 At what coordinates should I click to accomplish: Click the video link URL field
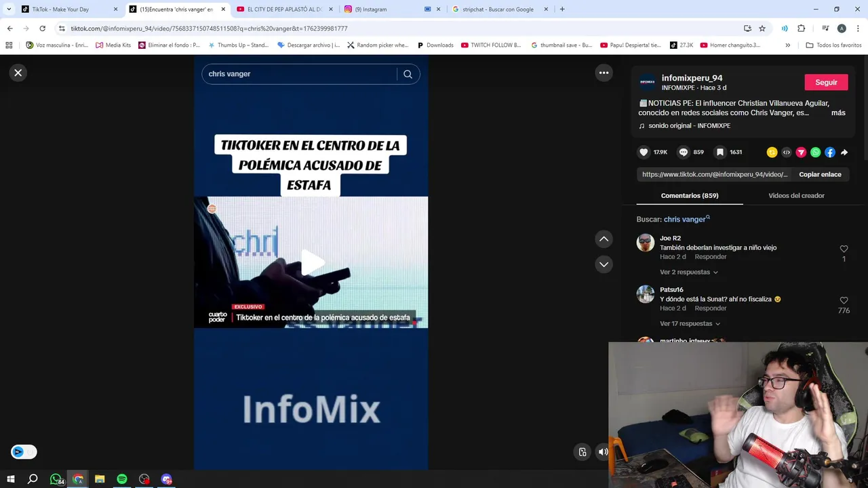pyautogui.click(x=715, y=174)
